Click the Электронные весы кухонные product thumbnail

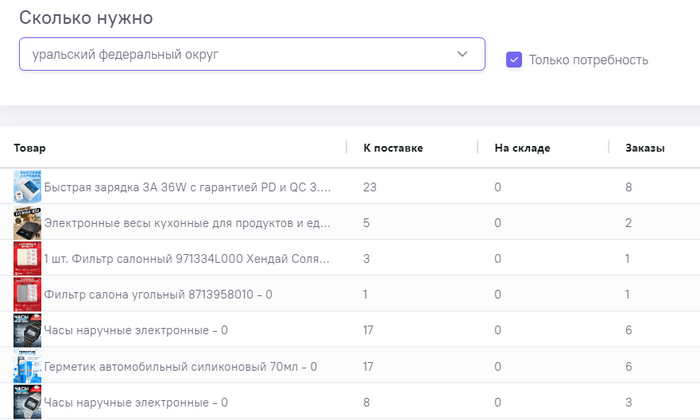coord(27,223)
